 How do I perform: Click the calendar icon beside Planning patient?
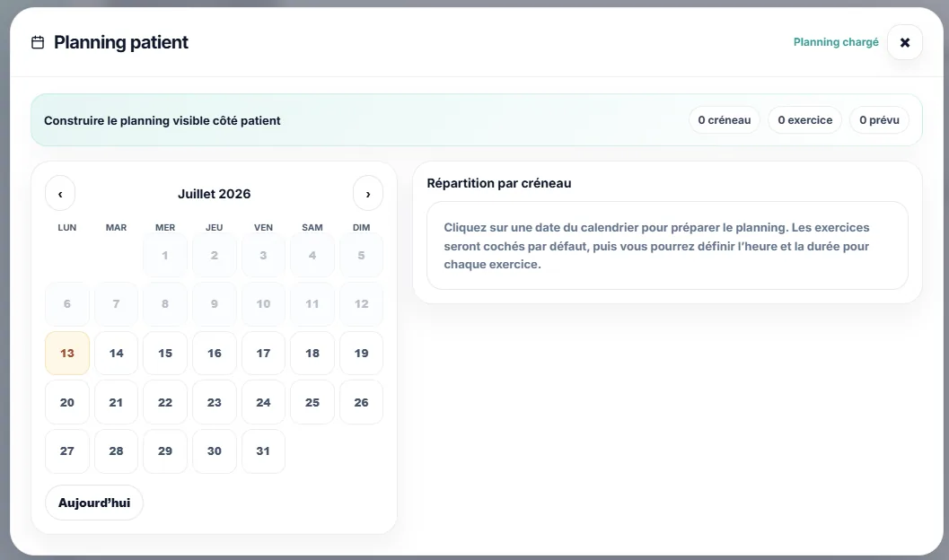pos(38,42)
